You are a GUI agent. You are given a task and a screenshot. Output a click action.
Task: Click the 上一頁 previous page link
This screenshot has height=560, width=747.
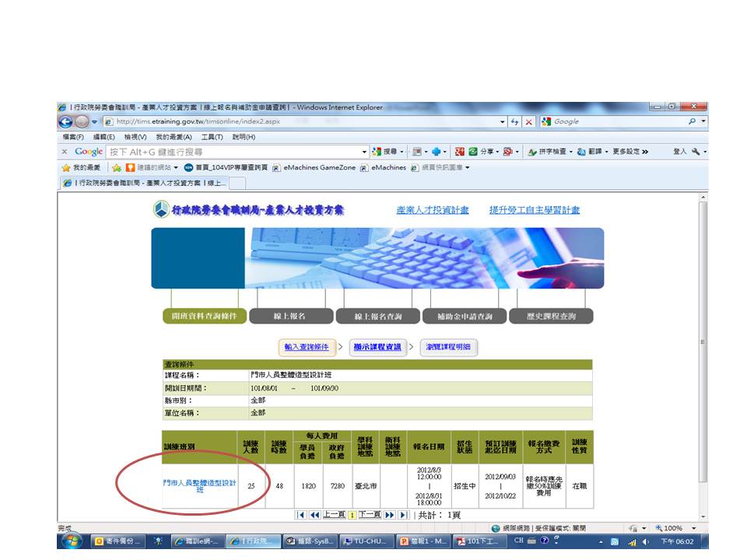tap(335, 515)
